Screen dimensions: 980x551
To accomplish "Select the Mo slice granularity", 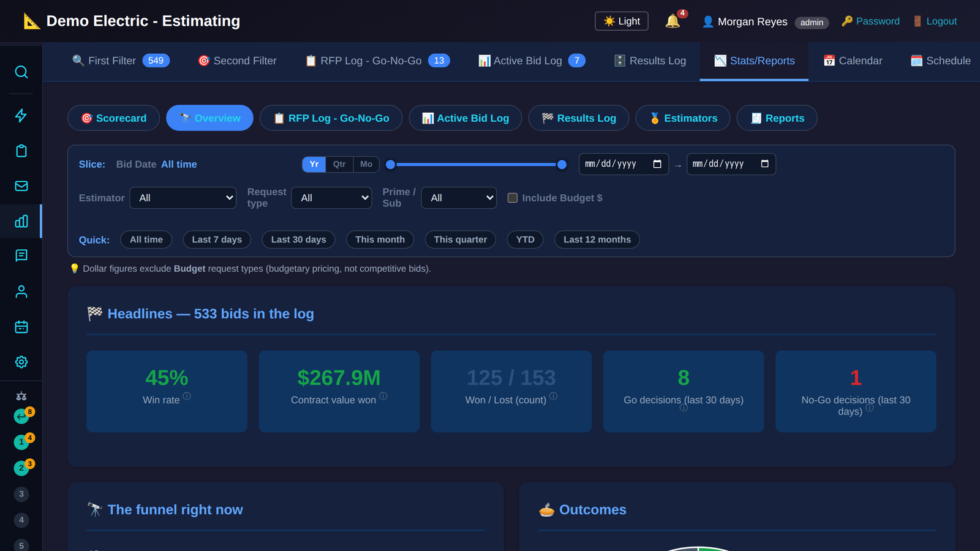I will coord(366,164).
